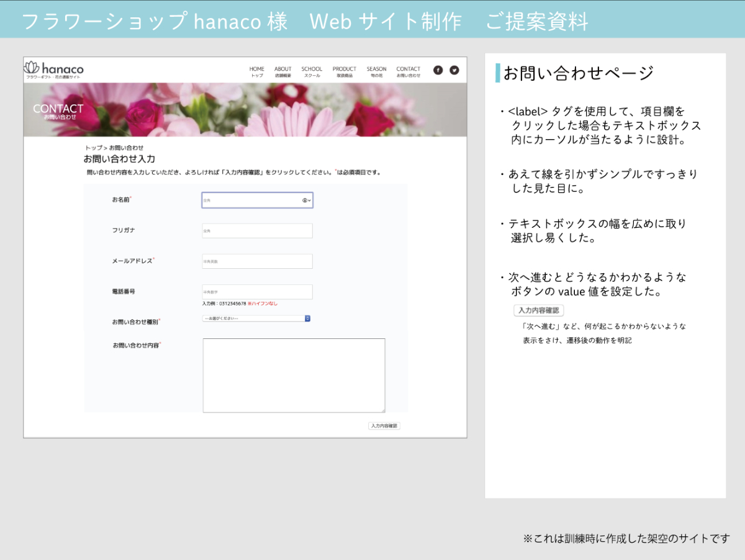Click the hanaco lotus logo

click(32, 68)
